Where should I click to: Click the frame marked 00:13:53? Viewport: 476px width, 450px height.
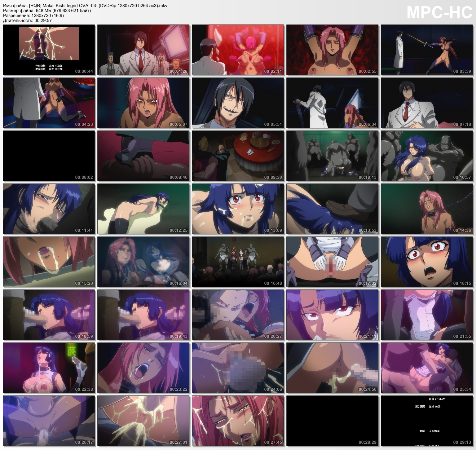click(333, 209)
